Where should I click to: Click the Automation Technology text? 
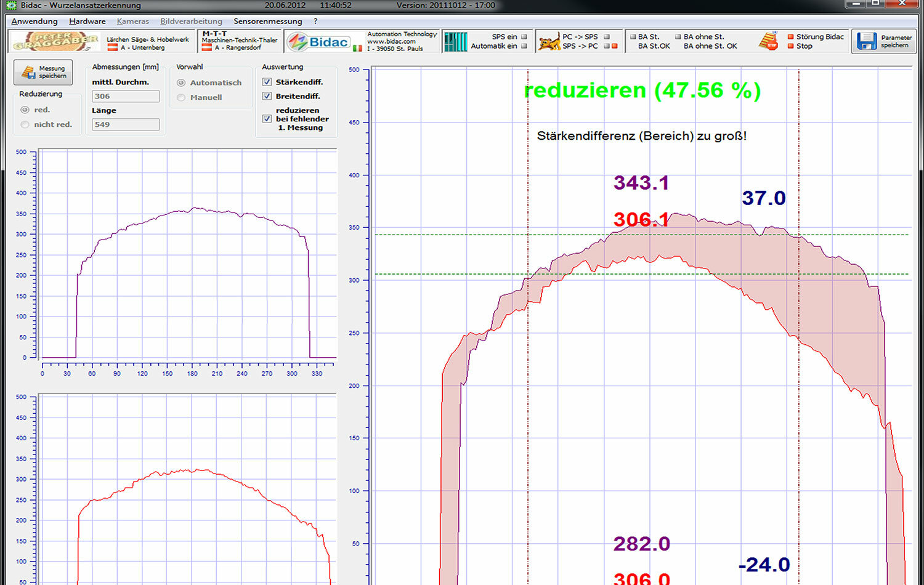402,34
